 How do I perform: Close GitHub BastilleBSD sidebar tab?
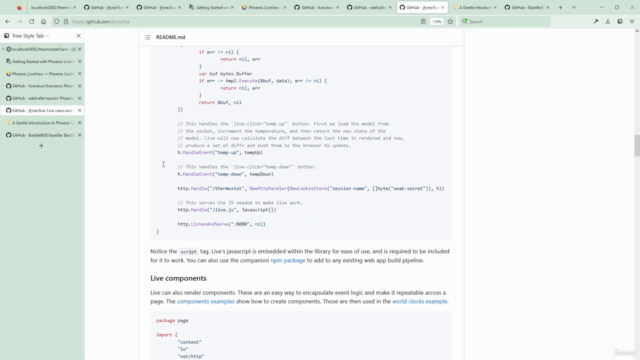pos(80,135)
